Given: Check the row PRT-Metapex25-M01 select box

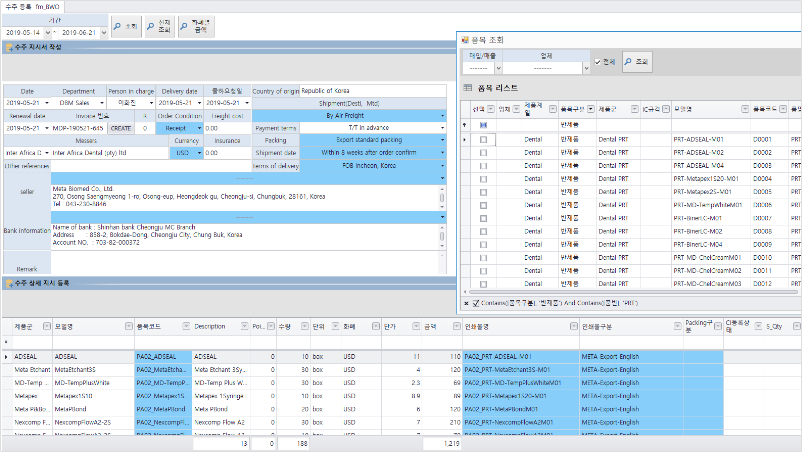Looking at the screenshot, I should 483,192.
